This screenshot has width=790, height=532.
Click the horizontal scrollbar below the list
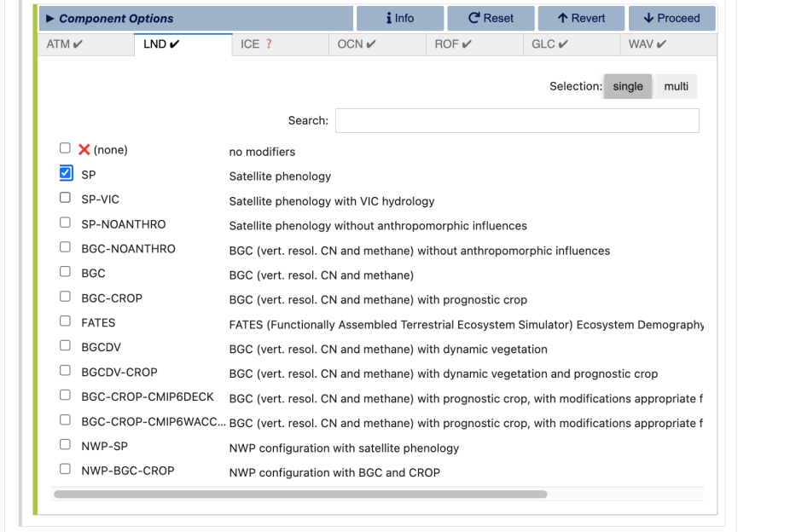click(299, 494)
